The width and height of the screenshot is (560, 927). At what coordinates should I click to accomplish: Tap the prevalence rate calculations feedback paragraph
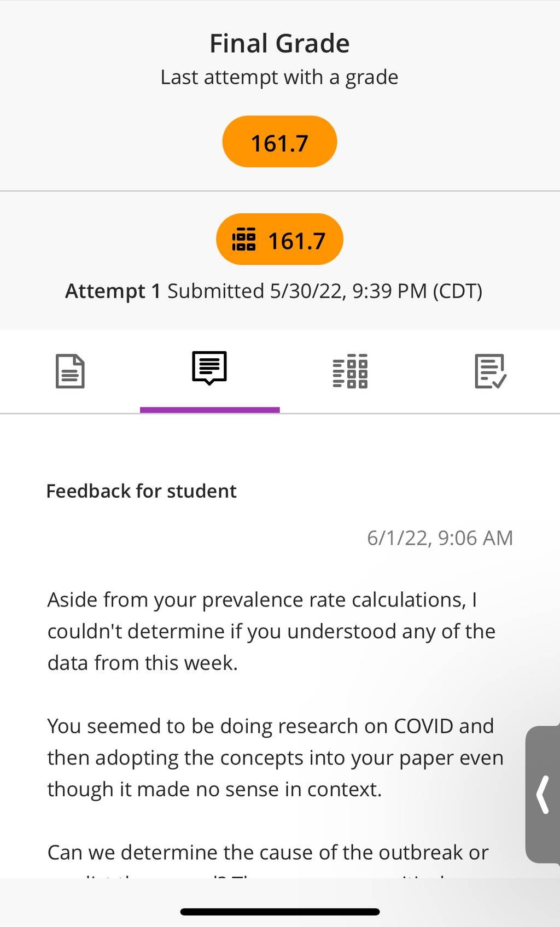(x=271, y=631)
